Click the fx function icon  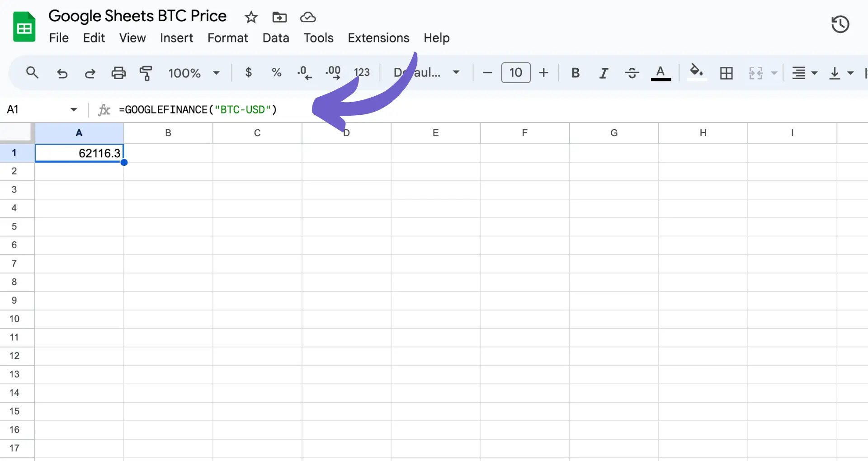tap(104, 109)
